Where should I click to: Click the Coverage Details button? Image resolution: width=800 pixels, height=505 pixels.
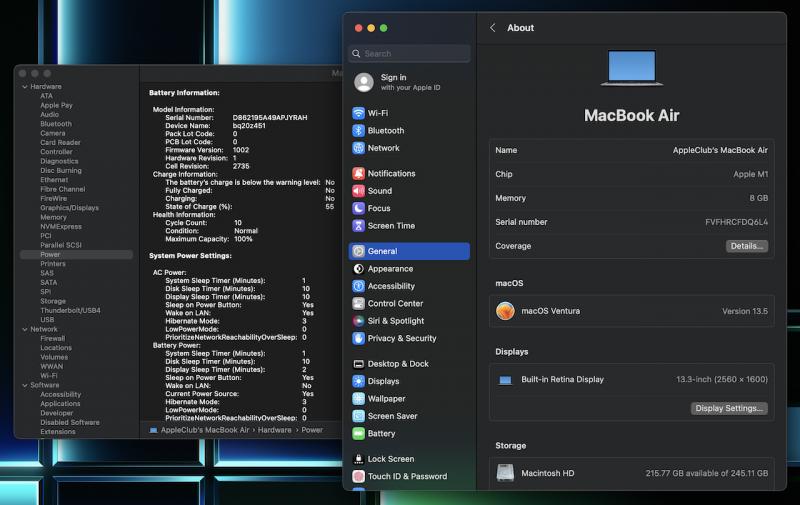pos(746,246)
